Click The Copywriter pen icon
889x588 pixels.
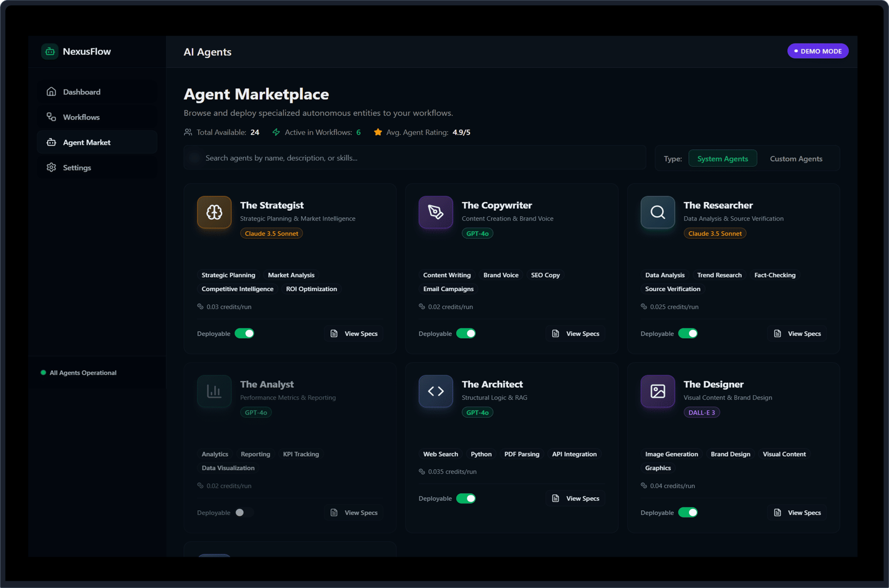point(436,212)
